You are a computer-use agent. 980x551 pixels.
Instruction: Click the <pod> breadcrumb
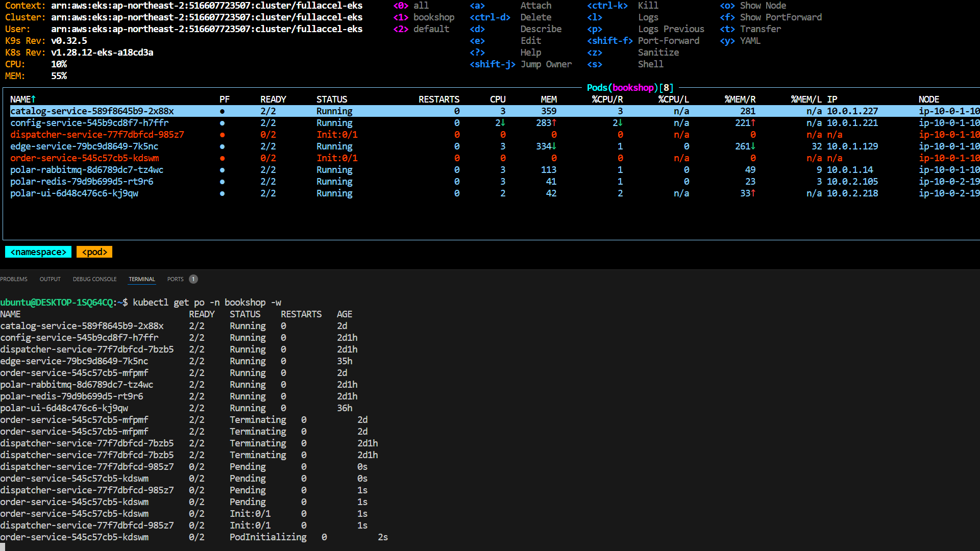(x=94, y=252)
